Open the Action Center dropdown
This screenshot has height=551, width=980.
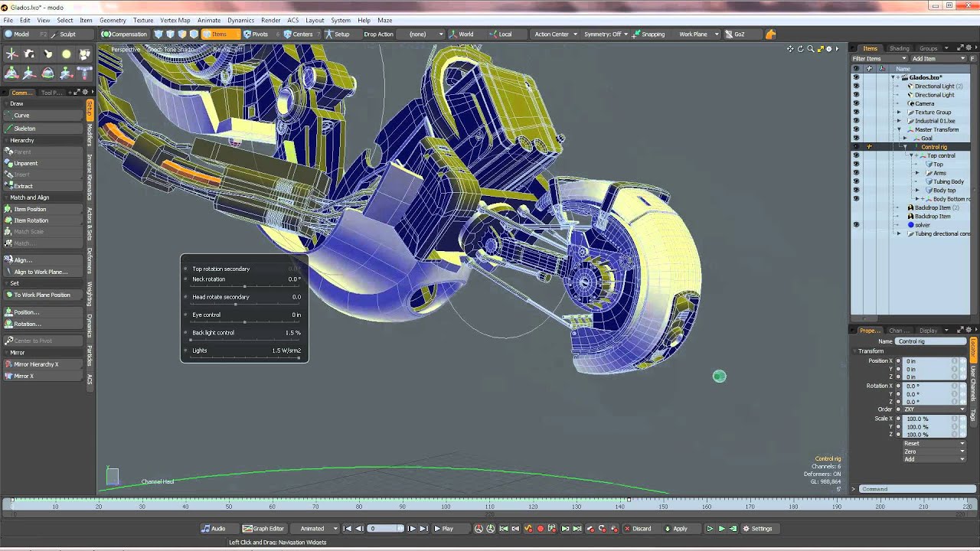point(555,34)
